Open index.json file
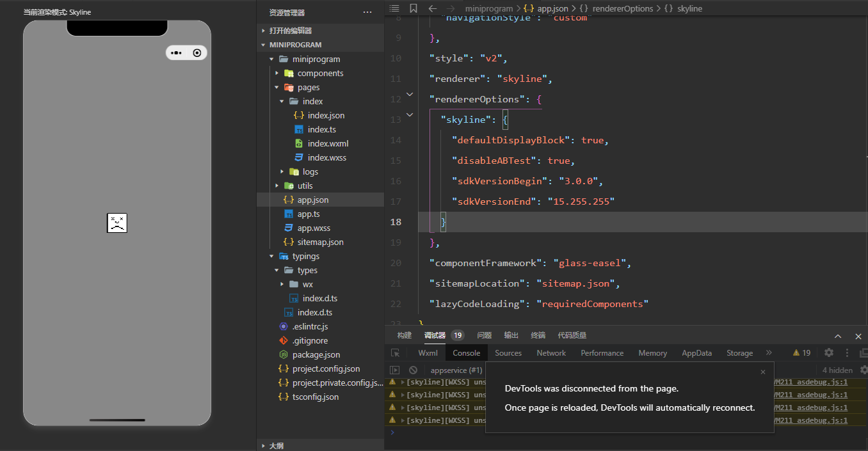 [320, 115]
